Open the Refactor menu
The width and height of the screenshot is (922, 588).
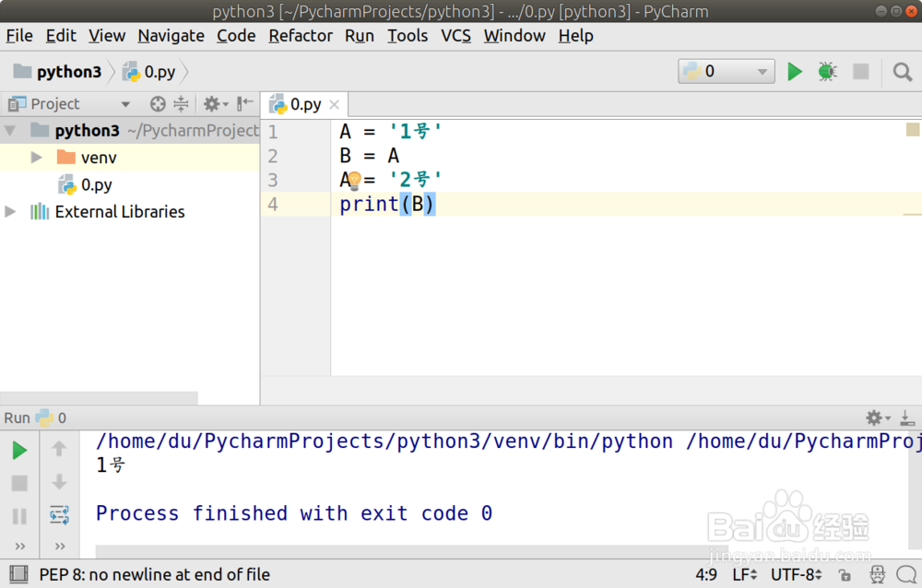pyautogui.click(x=301, y=36)
